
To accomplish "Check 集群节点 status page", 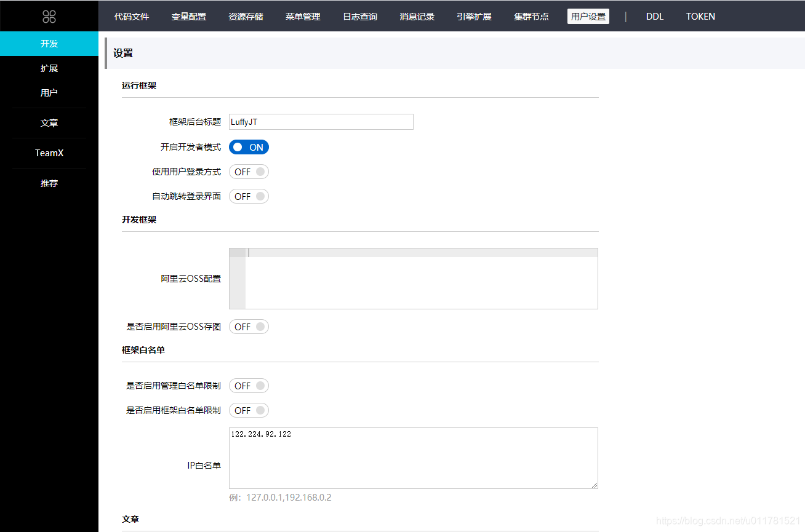I will (531, 16).
